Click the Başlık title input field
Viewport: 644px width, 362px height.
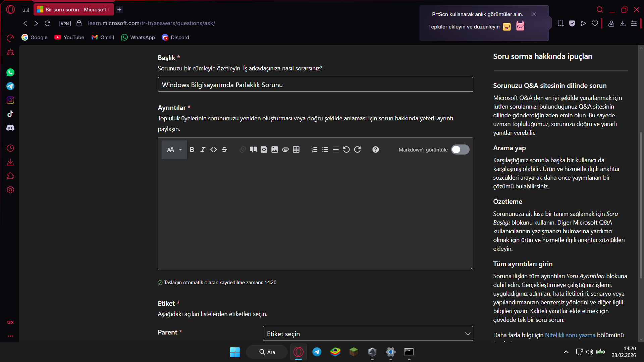point(315,85)
